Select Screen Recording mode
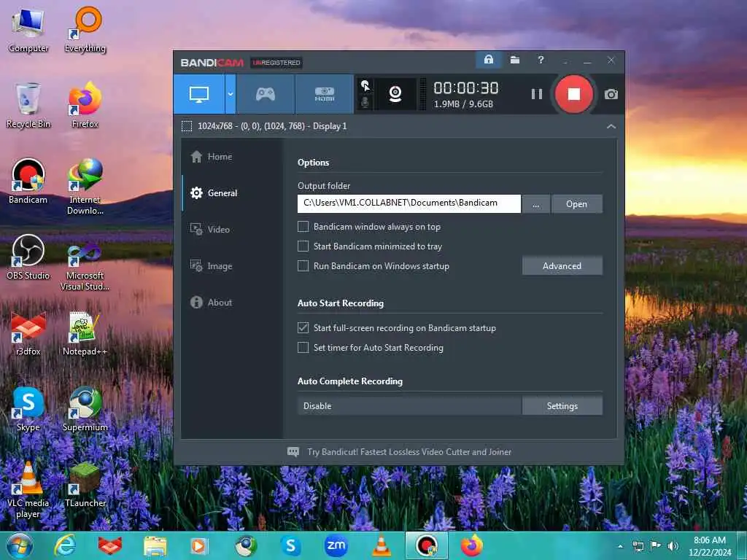This screenshot has width=747, height=560. tap(198, 94)
